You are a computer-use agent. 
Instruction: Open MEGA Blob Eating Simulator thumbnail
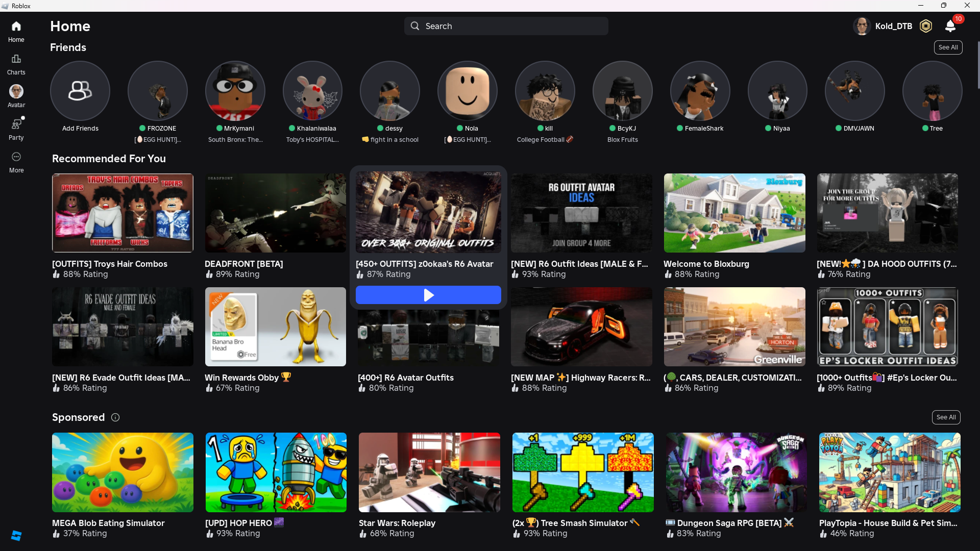coord(122,472)
